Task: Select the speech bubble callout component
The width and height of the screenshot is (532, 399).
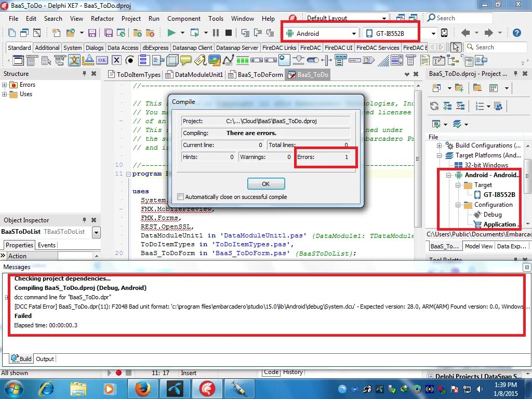Action: click(186, 60)
